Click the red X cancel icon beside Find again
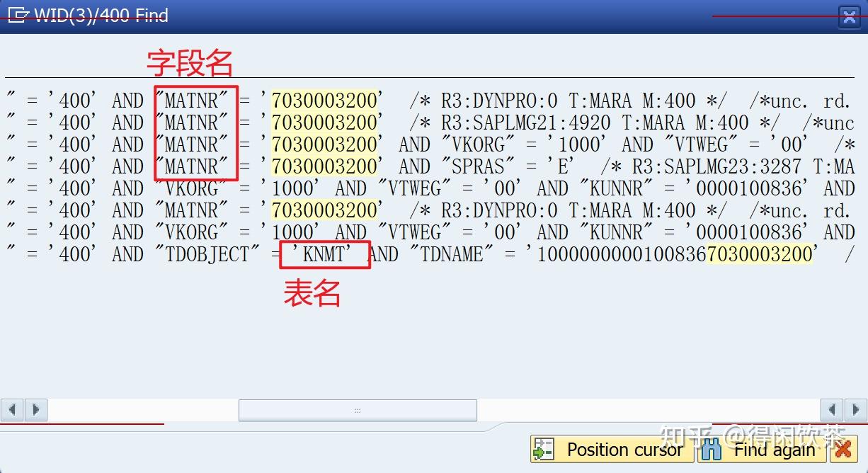This screenshot has width=868, height=473. pyautogui.click(x=843, y=449)
